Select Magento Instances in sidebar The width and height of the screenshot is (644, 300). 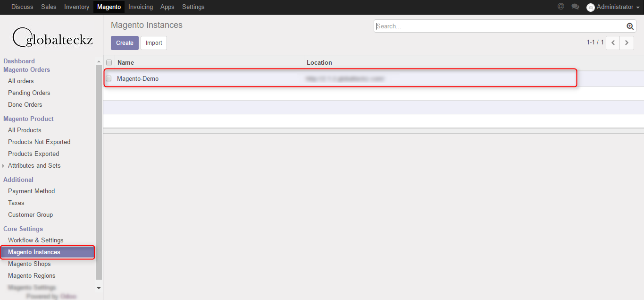coord(48,252)
